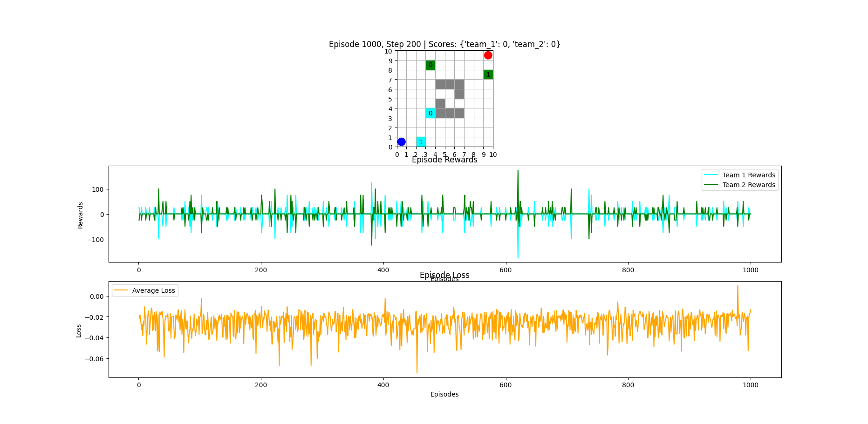The height and width of the screenshot is (424, 868).
Task: Click the 'Average Loss' legend label
Action: (x=153, y=290)
